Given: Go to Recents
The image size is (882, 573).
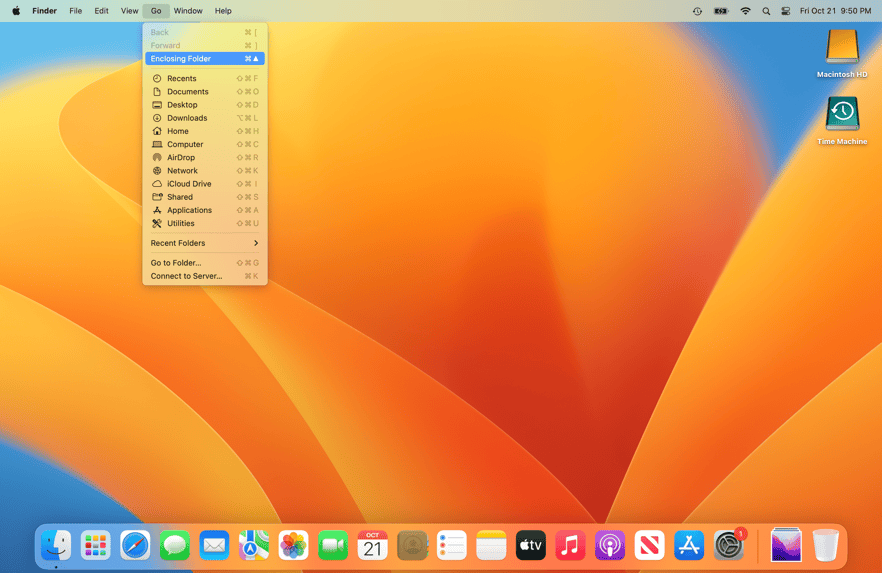Looking at the screenshot, I should (205, 78).
